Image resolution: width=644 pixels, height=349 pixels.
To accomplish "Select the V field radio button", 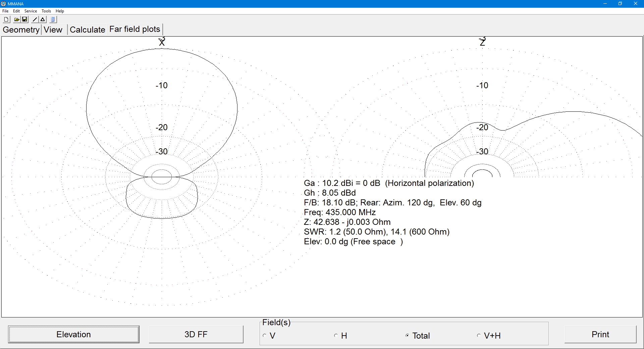I will (265, 336).
